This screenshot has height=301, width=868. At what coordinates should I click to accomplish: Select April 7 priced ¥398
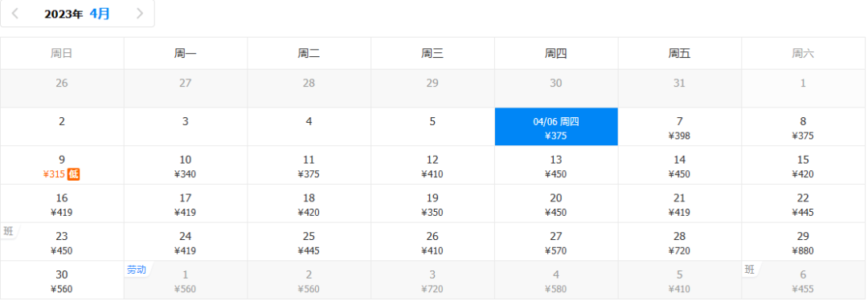[679, 127]
